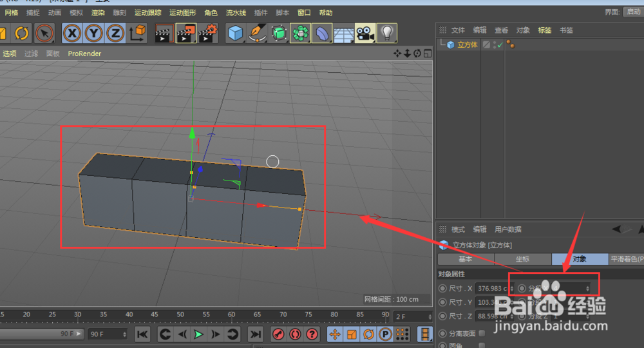
Task: Open Edit Render Settings gear clapperboard
Action: point(208,34)
